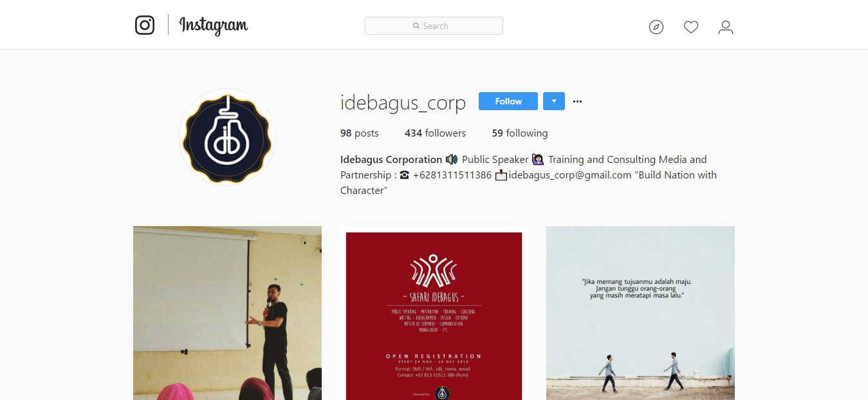Image resolution: width=868 pixels, height=400 pixels.
Task: Open the speaker presentation photo post
Action: 227,313
